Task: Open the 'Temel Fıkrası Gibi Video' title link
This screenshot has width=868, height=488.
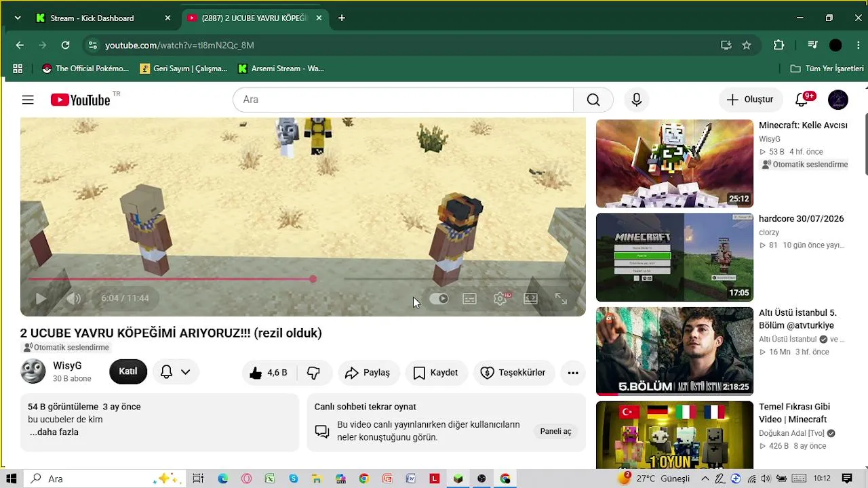Action: click(795, 413)
